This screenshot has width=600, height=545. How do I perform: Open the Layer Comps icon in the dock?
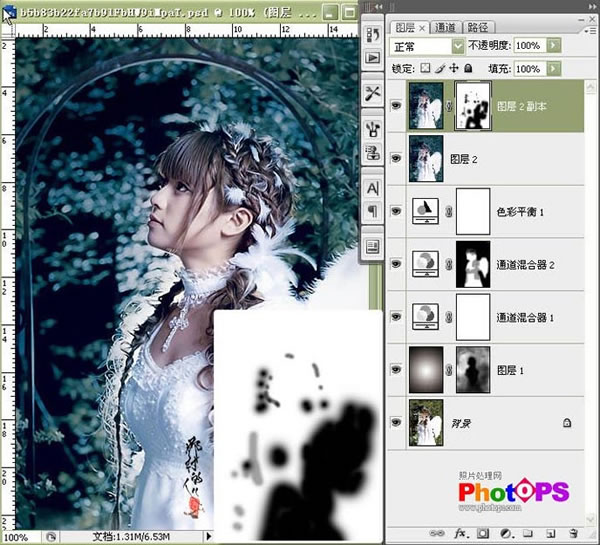coord(372,246)
